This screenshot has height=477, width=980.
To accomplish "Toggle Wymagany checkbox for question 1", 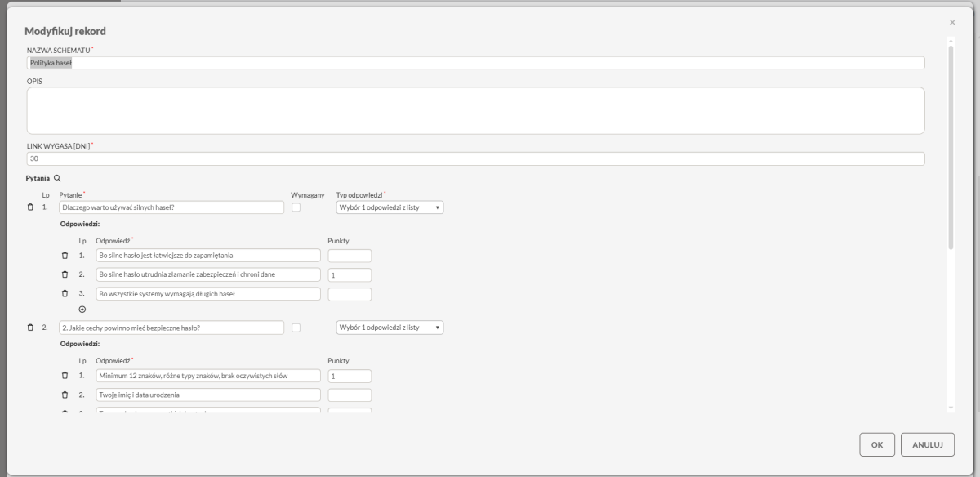I will click(296, 207).
